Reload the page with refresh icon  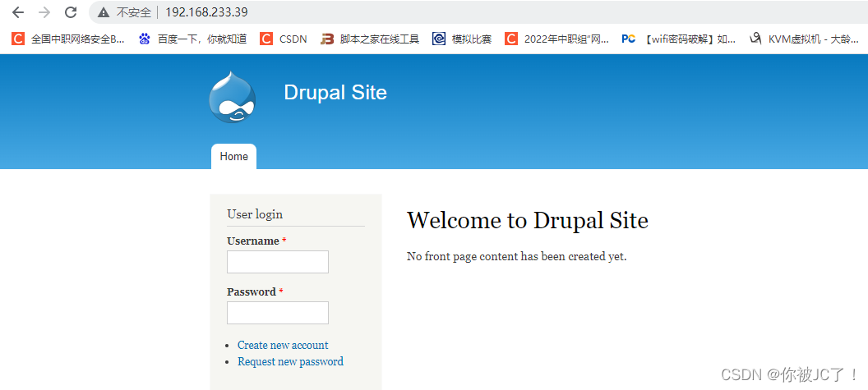click(x=71, y=12)
